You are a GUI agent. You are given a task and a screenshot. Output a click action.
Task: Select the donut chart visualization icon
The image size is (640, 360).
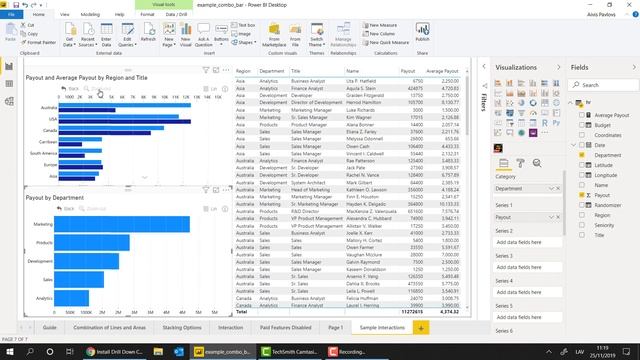point(533,103)
